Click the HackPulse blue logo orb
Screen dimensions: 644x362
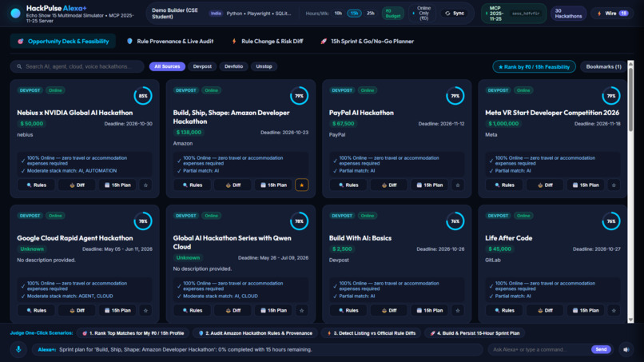tap(16, 13)
